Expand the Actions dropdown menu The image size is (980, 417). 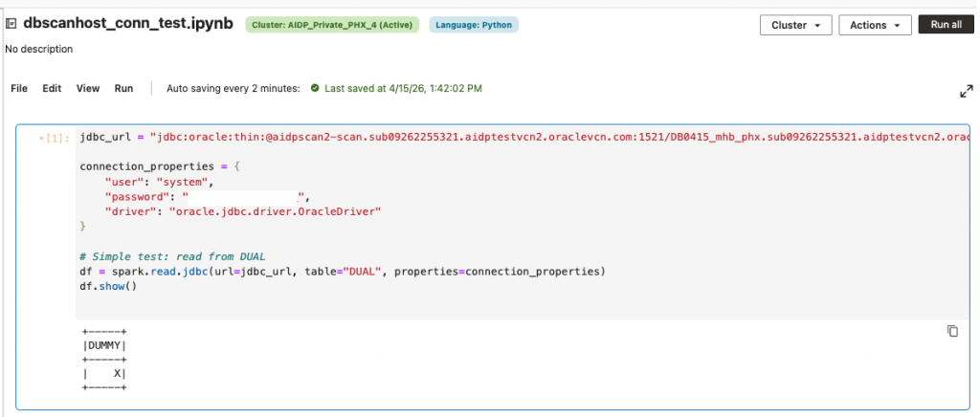[x=874, y=26]
